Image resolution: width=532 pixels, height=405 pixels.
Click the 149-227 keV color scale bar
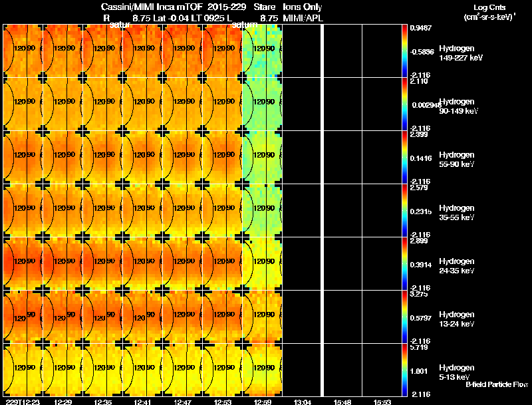tap(404, 51)
